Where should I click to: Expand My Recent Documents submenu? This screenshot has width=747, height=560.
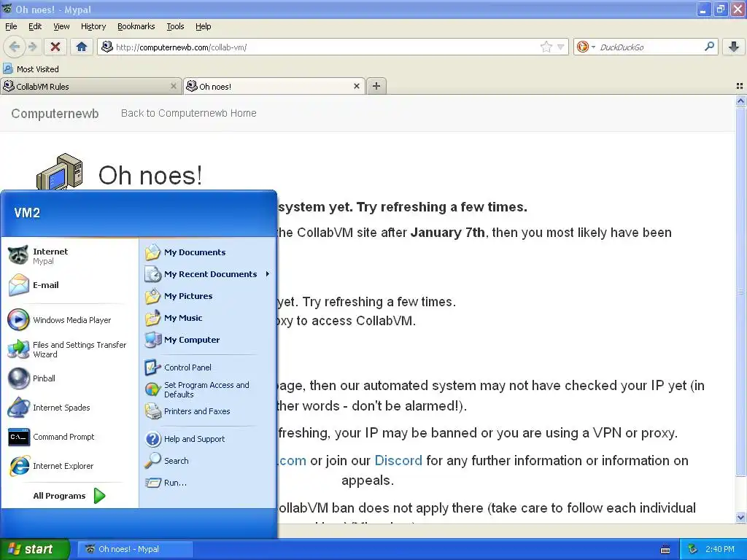[x=207, y=274]
